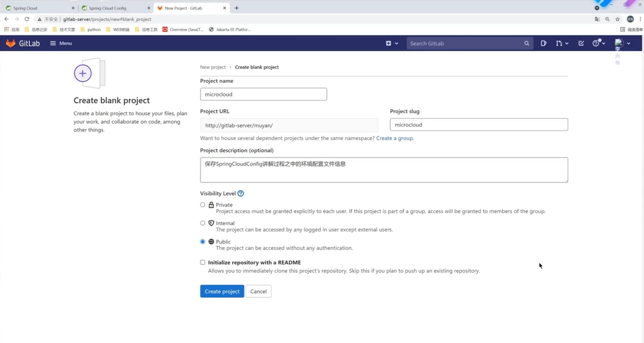
Task: Open the apps shortcut in bookmarks bar
Action: (x=12, y=30)
